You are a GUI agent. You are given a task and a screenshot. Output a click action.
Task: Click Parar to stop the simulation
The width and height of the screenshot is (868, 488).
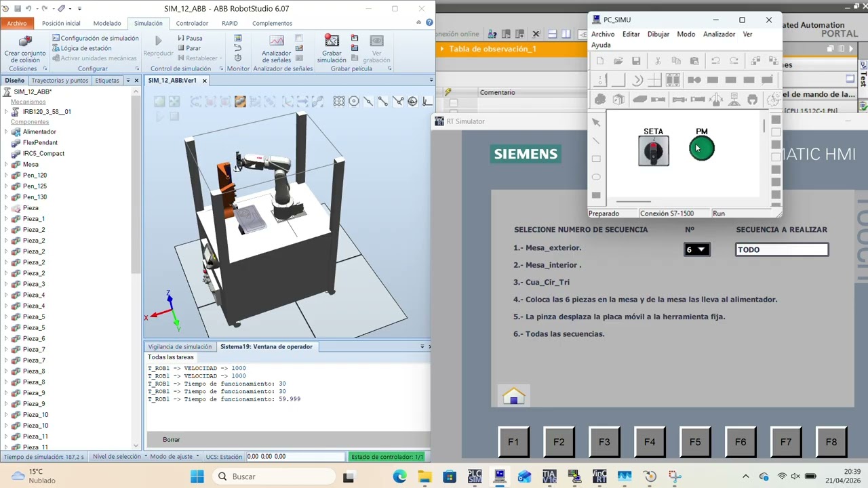point(189,48)
